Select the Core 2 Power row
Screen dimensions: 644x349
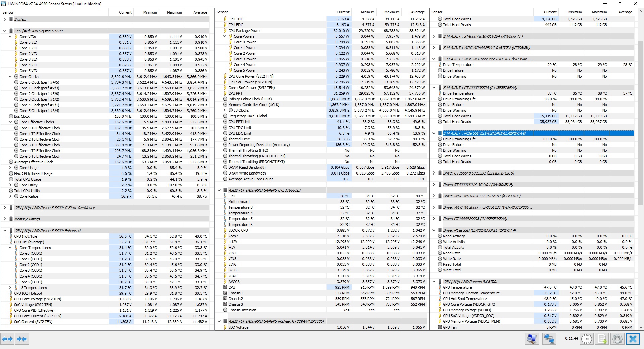pyautogui.click(x=321, y=53)
